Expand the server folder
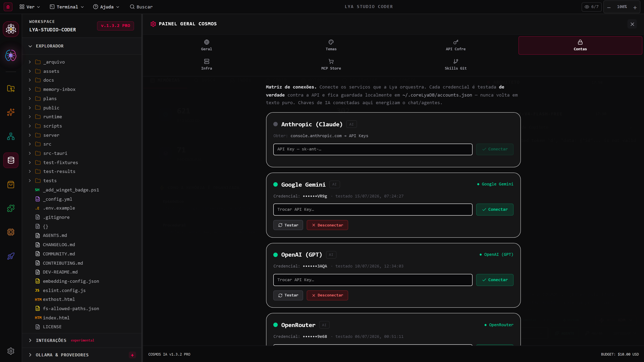This screenshot has height=362, width=644. tap(82, 135)
